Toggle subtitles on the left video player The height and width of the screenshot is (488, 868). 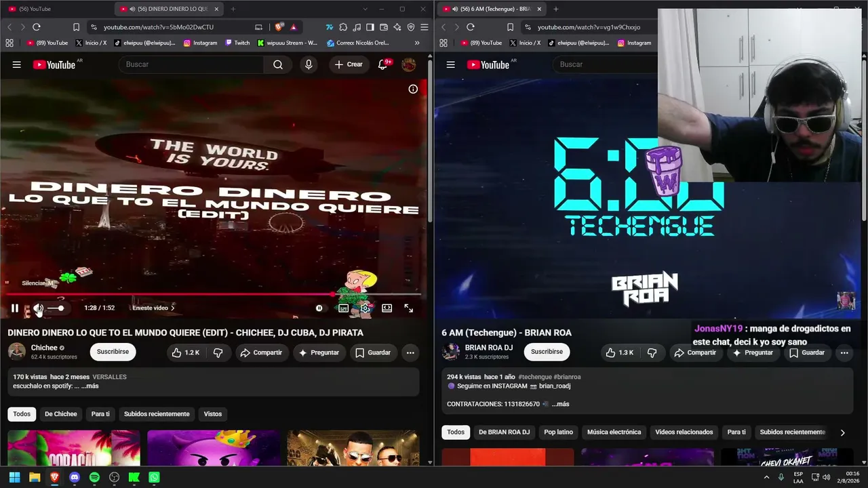pyautogui.click(x=344, y=308)
